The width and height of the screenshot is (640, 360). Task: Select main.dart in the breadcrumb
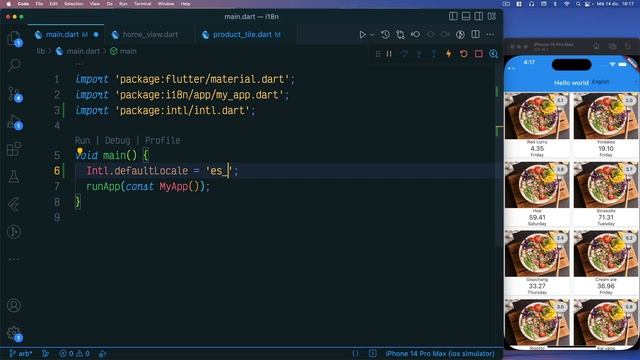pyautogui.click(x=83, y=51)
